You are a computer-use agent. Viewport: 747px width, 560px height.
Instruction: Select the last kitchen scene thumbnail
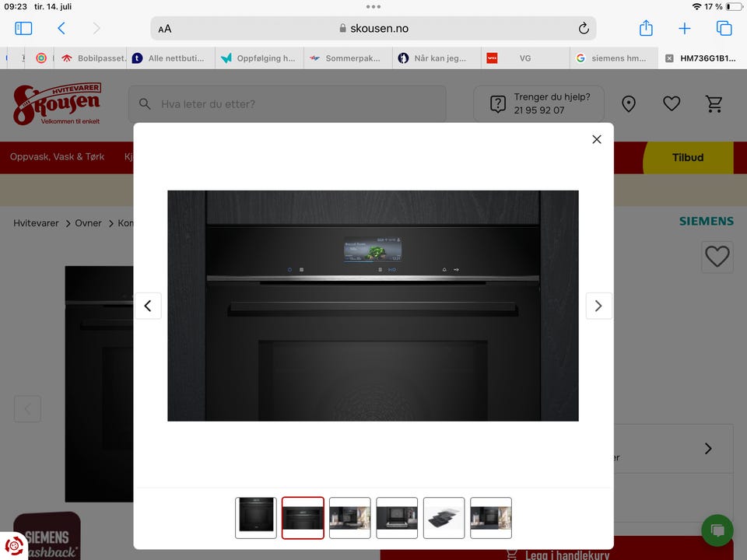click(x=491, y=518)
